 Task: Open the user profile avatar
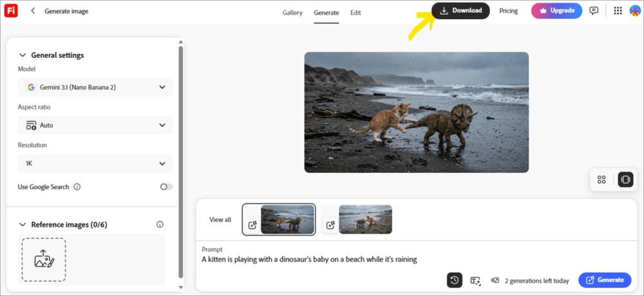634,11
